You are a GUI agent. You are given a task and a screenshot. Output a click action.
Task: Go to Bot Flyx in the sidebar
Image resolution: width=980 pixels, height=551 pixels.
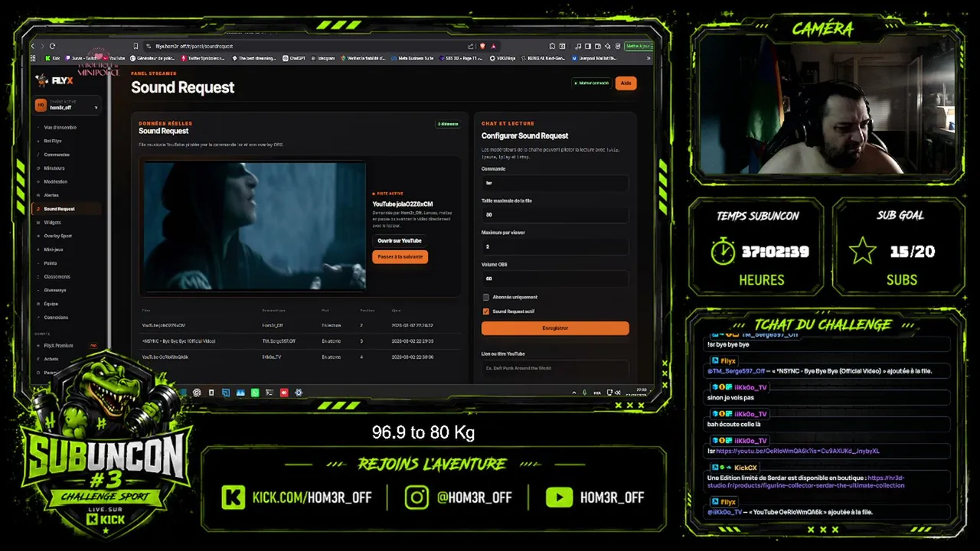tap(53, 141)
